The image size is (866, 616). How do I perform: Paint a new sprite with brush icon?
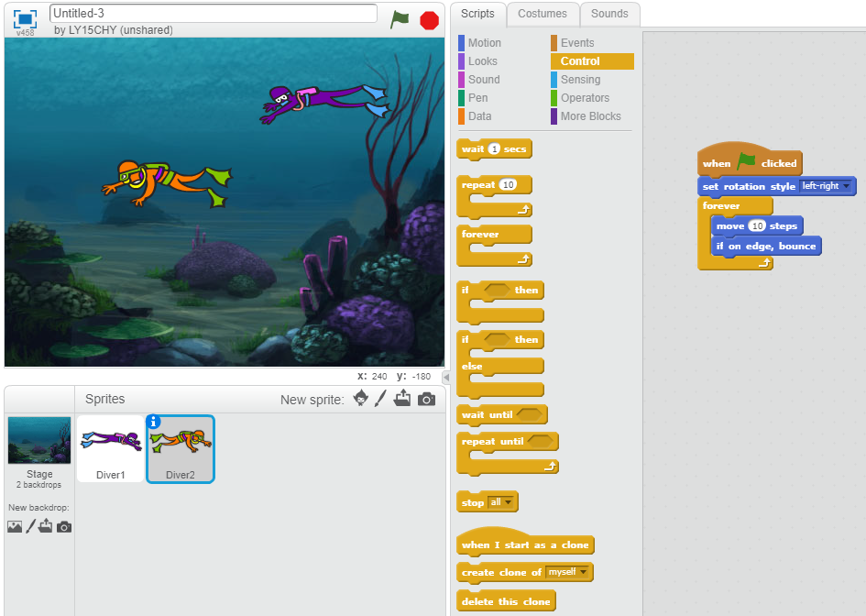click(382, 399)
